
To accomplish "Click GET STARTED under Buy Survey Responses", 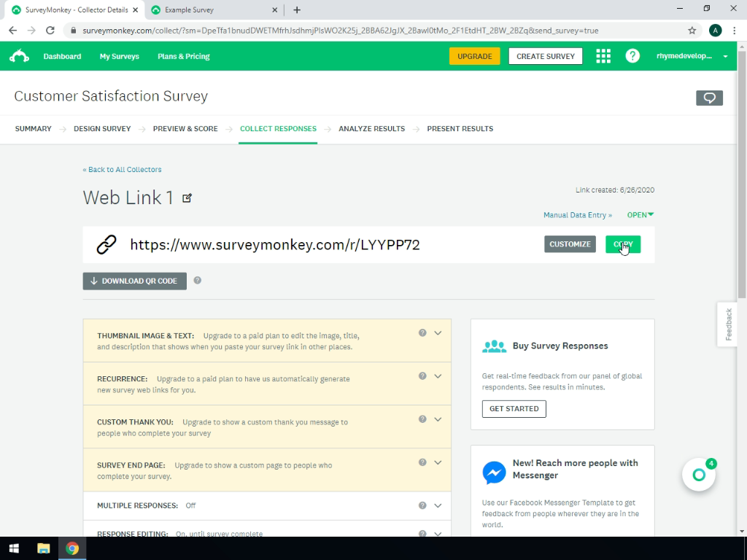I will [514, 409].
